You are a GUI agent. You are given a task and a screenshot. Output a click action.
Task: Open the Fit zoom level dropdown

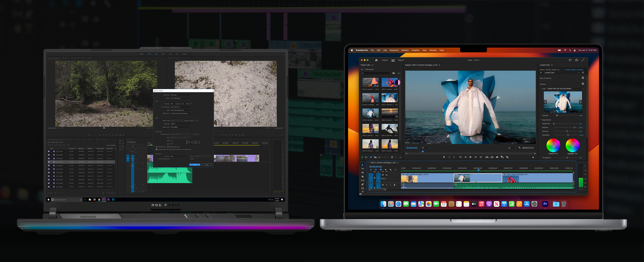(x=426, y=148)
